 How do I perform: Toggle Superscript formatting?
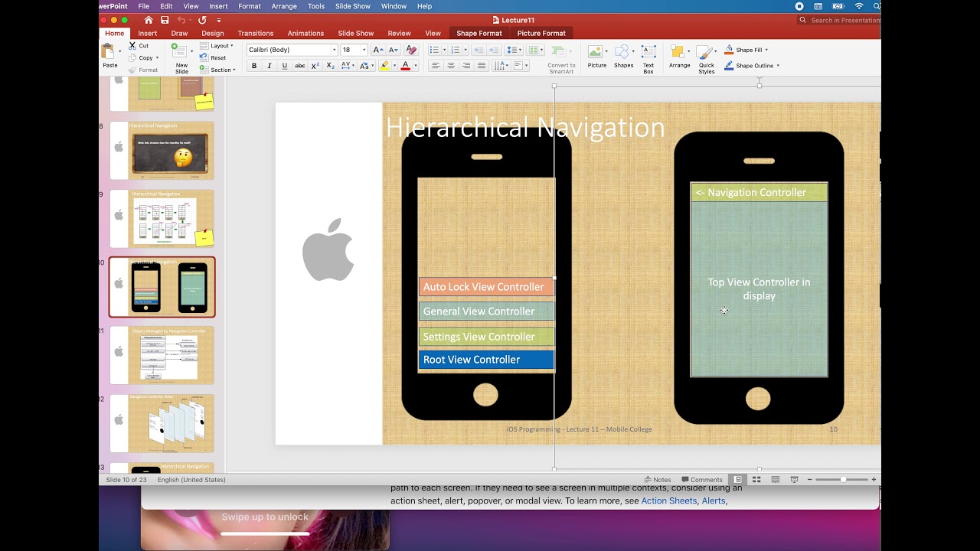315,66
